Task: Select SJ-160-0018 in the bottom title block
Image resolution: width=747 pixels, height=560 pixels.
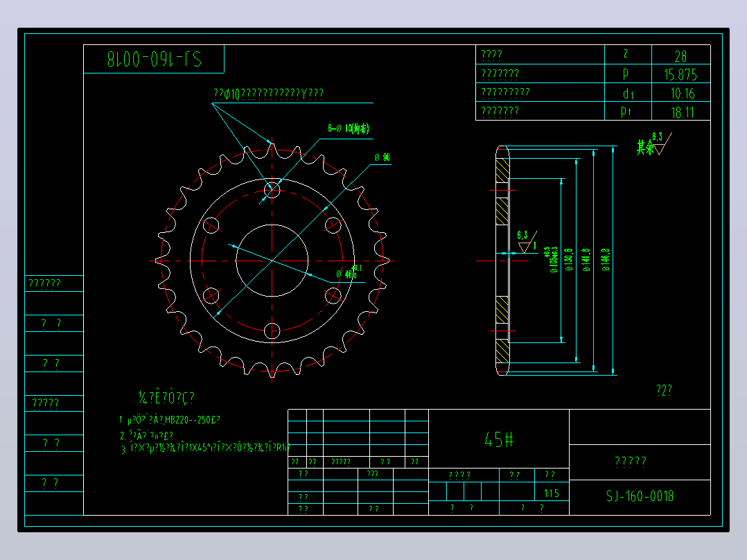Action: (x=640, y=496)
